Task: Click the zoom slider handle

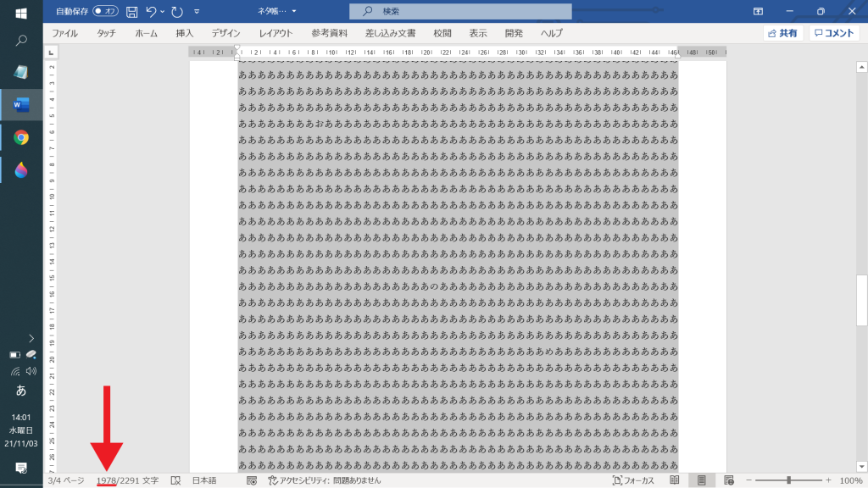Action: pos(788,480)
